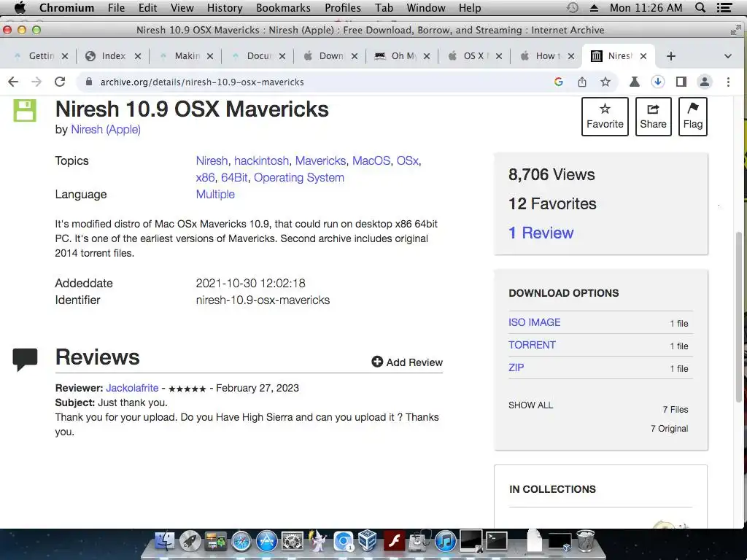
Task: Click the lock icon in address bar
Action: pos(88,82)
